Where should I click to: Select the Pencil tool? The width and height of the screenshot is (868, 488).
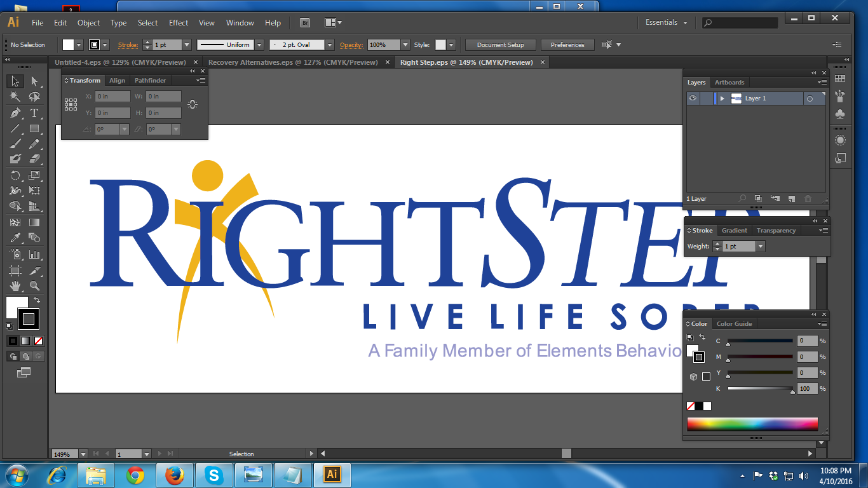[x=34, y=144]
